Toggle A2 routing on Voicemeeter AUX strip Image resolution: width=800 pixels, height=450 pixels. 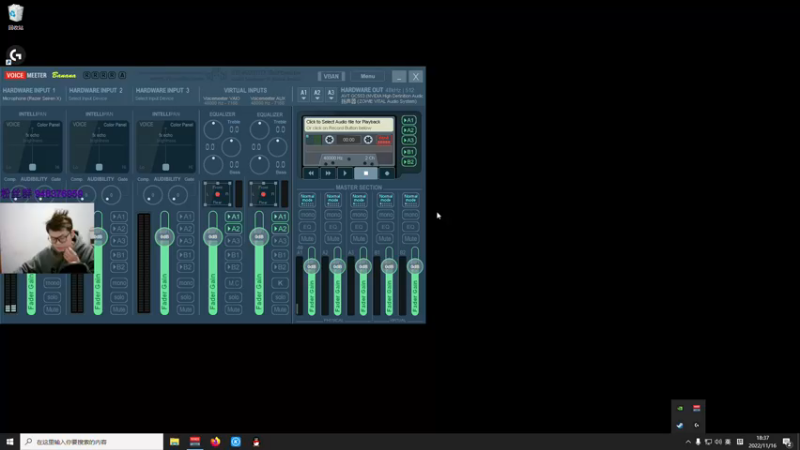[x=280, y=229]
